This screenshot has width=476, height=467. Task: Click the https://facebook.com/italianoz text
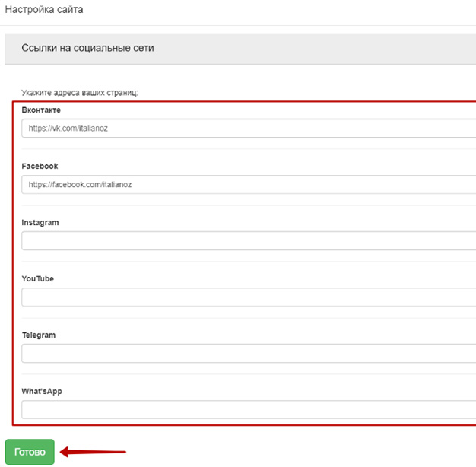[x=80, y=185]
